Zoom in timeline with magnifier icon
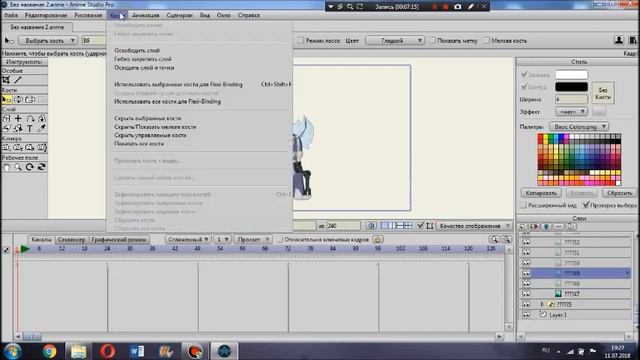 coord(494,240)
